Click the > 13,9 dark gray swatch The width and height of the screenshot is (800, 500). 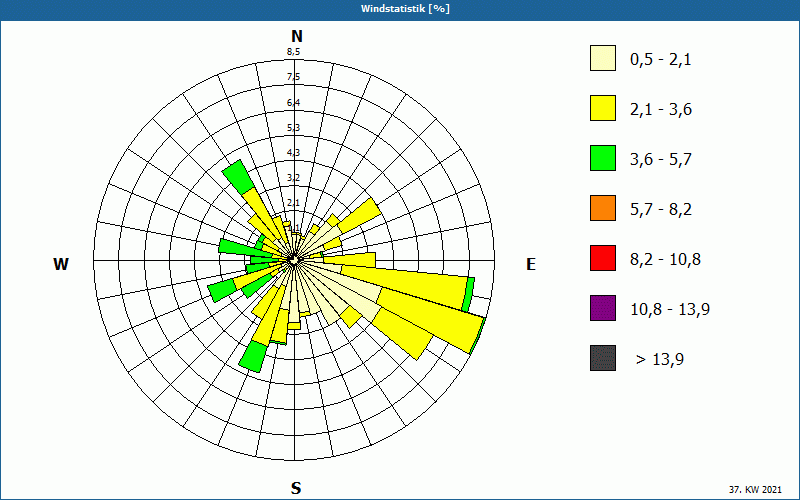tap(603, 358)
